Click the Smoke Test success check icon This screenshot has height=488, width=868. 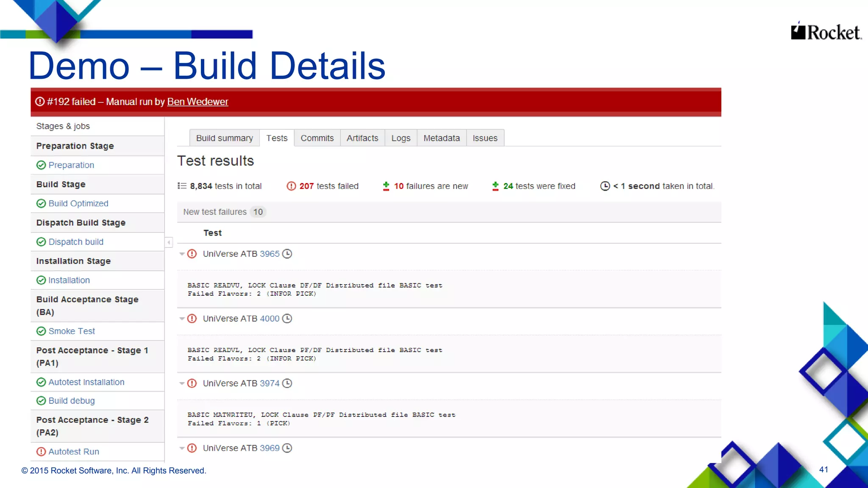(41, 331)
